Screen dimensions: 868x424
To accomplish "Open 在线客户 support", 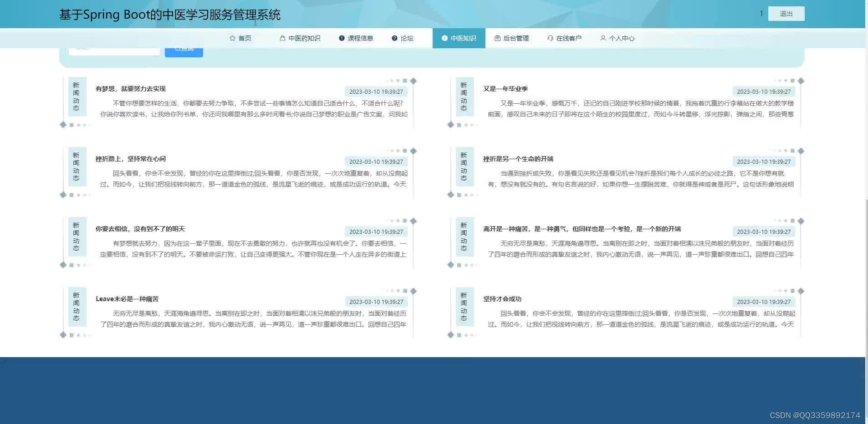I will pos(565,38).
